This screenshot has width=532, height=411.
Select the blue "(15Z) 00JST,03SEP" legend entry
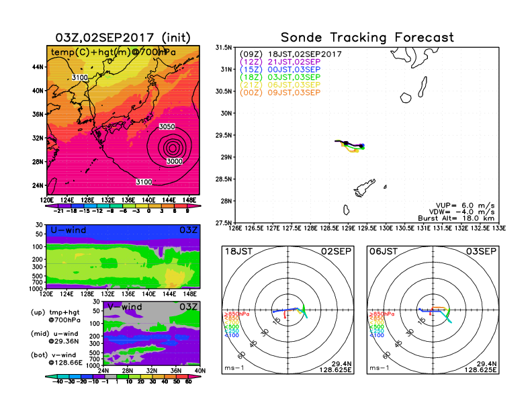[280, 70]
